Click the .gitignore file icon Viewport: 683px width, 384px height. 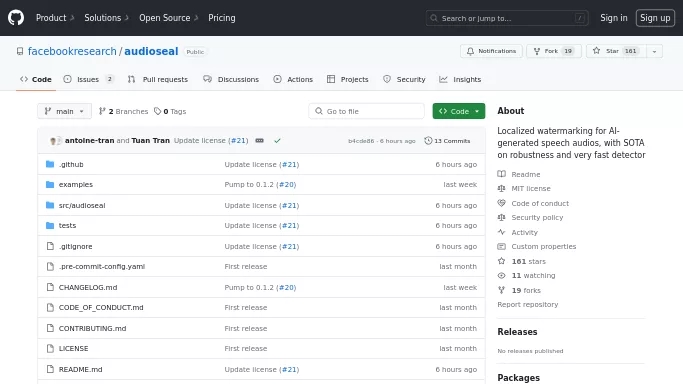pyautogui.click(x=50, y=246)
